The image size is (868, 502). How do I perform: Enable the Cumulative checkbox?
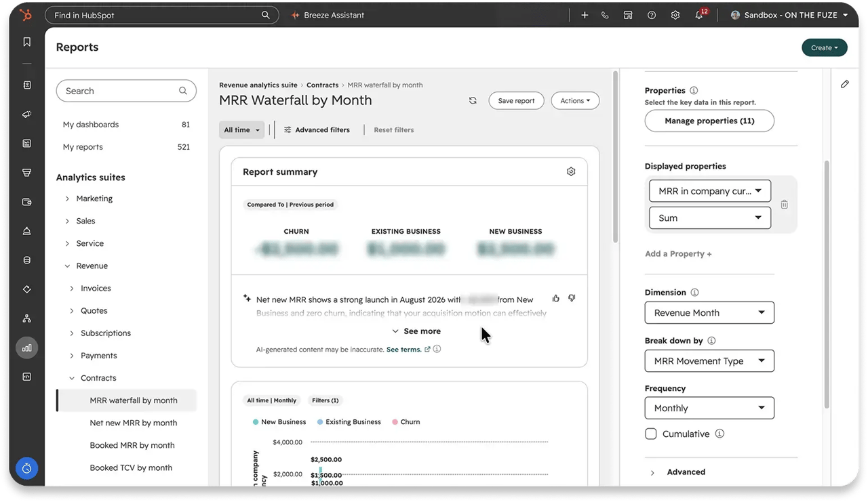tap(651, 434)
